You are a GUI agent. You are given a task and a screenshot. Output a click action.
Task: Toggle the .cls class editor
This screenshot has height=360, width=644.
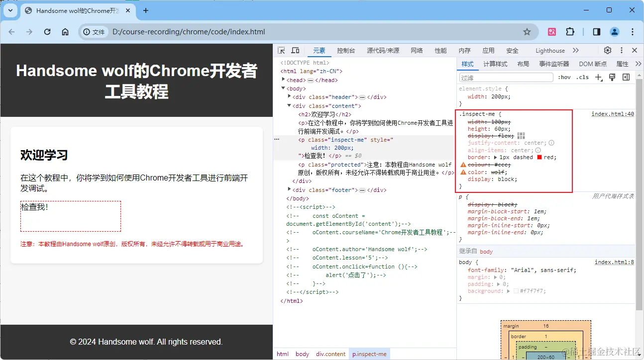(x=582, y=77)
